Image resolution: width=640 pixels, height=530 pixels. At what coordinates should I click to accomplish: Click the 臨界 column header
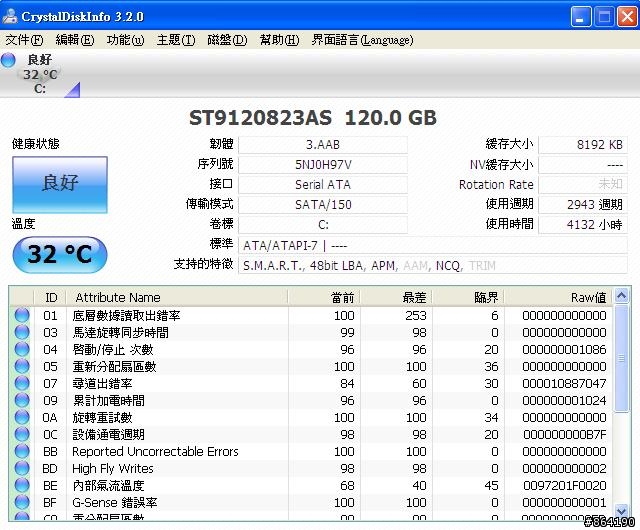468,298
